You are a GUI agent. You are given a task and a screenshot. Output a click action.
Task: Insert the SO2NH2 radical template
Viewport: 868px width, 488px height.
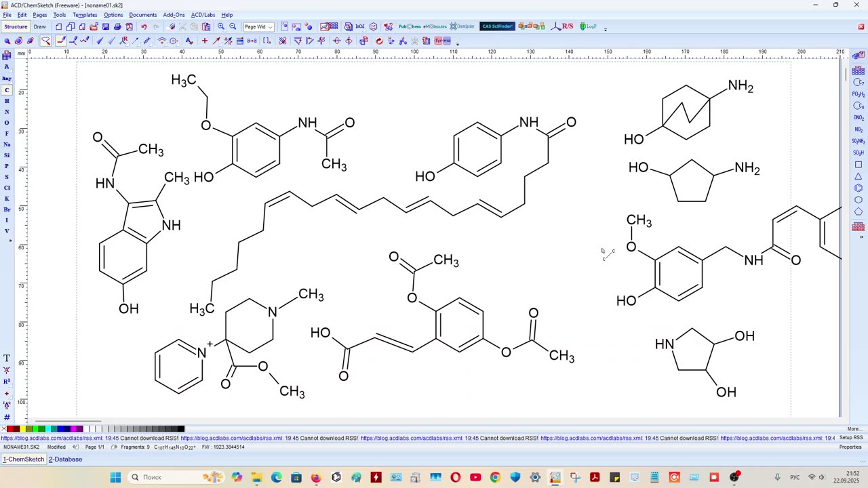click(859, 141)
